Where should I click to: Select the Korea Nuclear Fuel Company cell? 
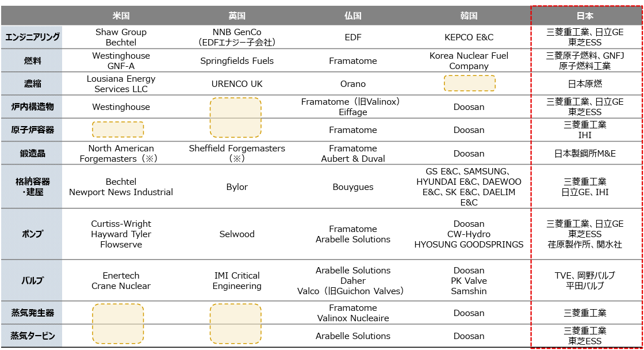469,60
